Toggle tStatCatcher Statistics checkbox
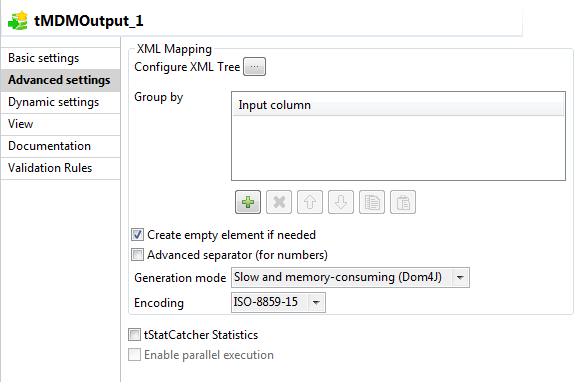 pyautogui.click(x=134, y=335)
